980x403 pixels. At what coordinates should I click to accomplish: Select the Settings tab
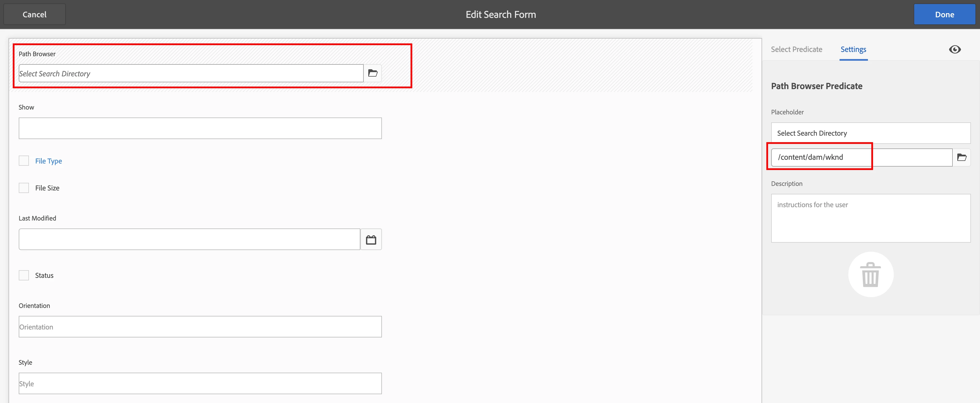(x=853, y=49)
